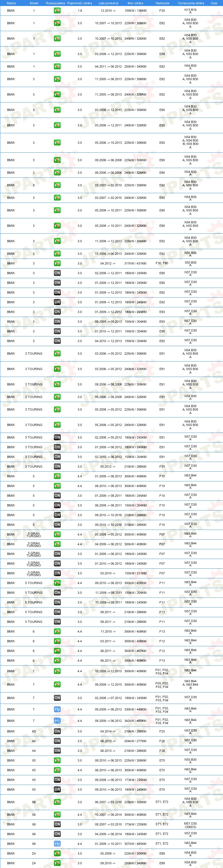Click the 155kW / 211KM power cell

tap(135, 573)
